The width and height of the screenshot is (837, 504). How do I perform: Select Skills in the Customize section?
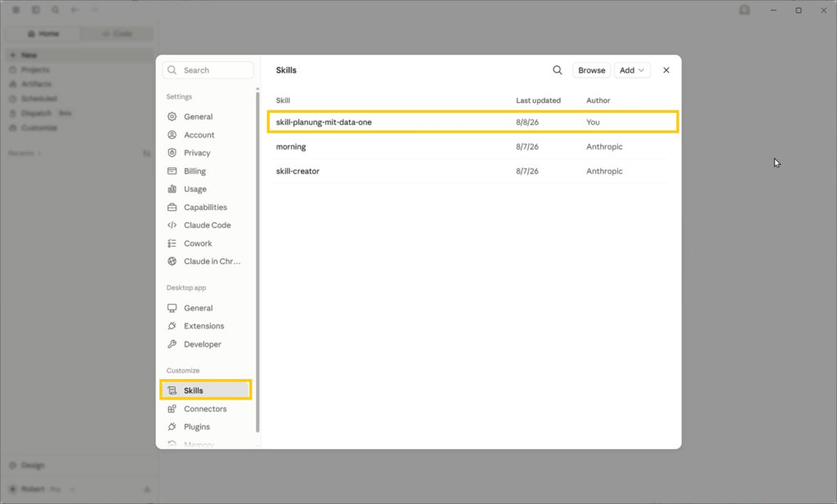click(x=205, y=390)
